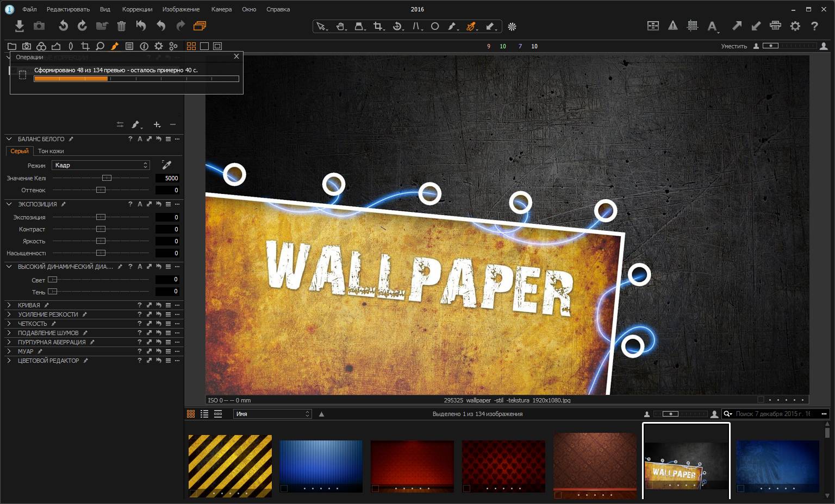Select the Rotate straighten tool
The image size is (835, 504).
tap(398, 26)
